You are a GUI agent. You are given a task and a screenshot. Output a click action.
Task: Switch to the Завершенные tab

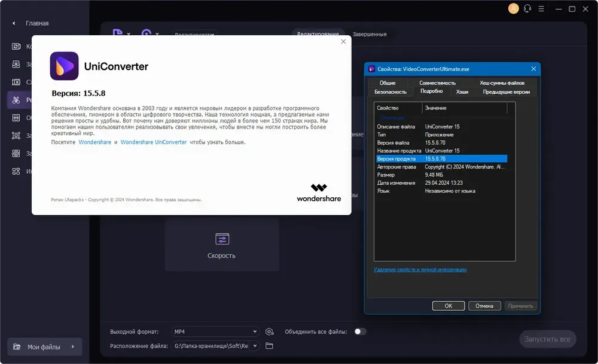(369, 34)
